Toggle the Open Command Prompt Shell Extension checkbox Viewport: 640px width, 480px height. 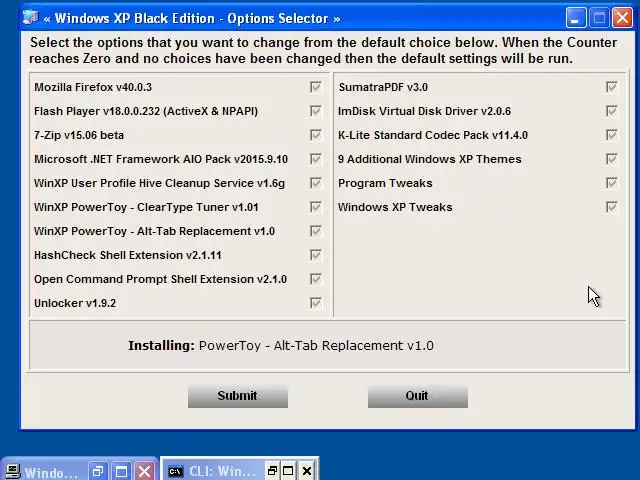point(316,279)
